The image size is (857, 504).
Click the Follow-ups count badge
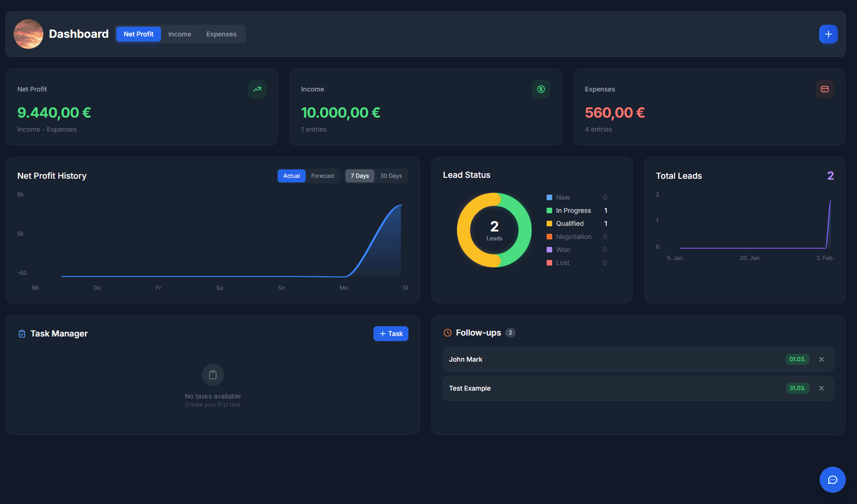[x=510, y=333]
